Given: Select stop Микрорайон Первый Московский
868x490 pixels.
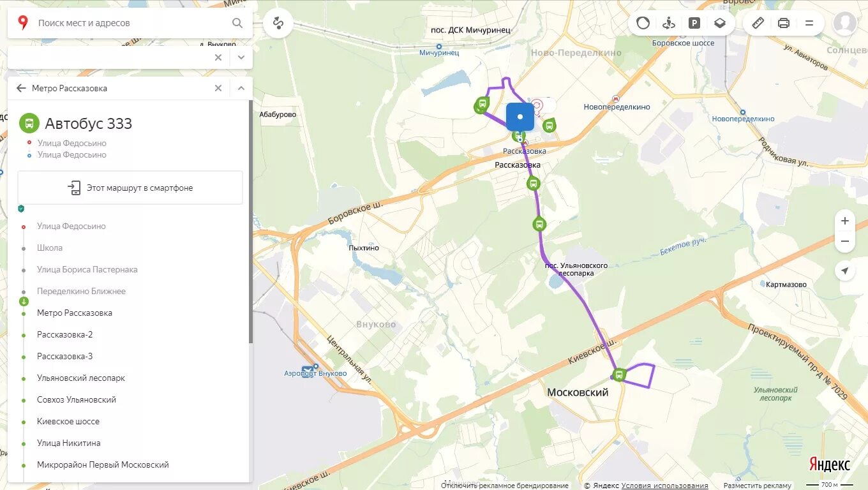Looking at the screenshot, I should click(x=103, y=464).
